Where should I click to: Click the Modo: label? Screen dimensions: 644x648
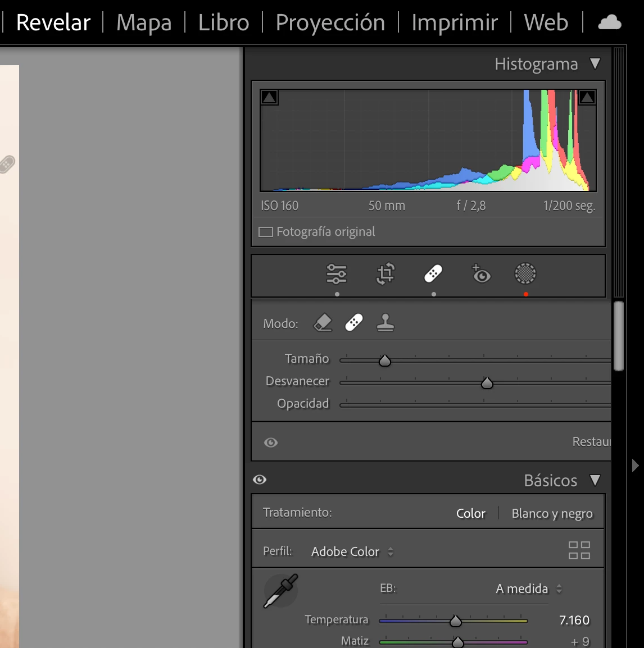[280, 323]
